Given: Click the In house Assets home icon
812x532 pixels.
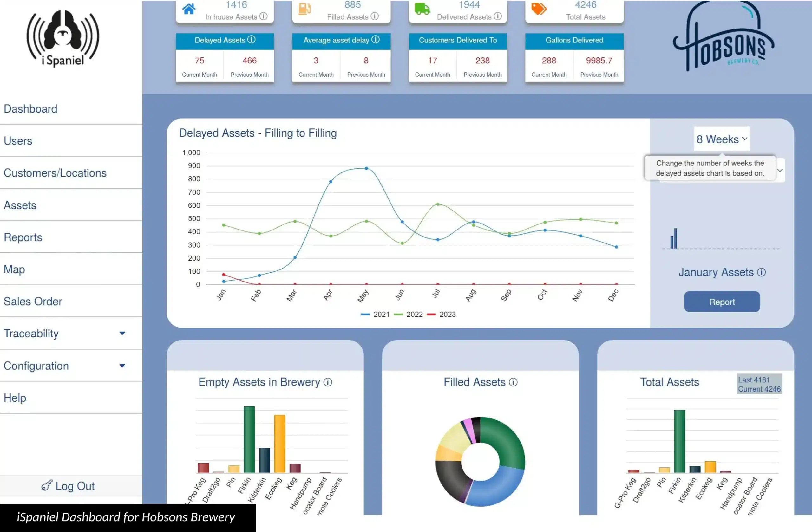Looking at the screenshot, I should [189, 9].
